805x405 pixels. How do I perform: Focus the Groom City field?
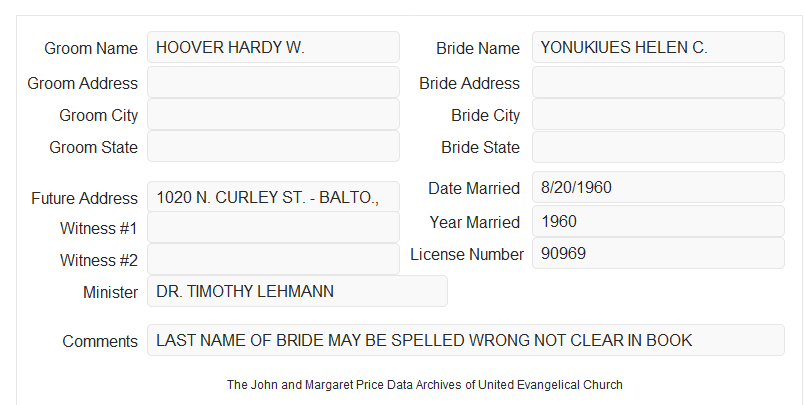[x=273, y=114]
